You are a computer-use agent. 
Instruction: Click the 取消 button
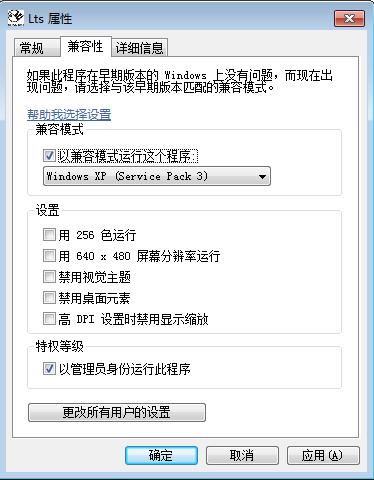[242, 455]
